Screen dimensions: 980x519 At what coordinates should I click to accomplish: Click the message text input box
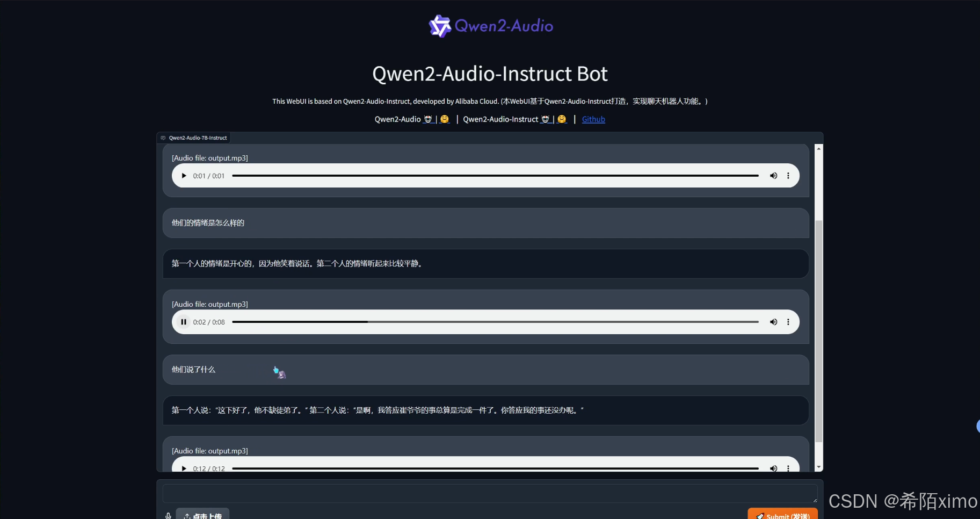click(x=490, y=494)
